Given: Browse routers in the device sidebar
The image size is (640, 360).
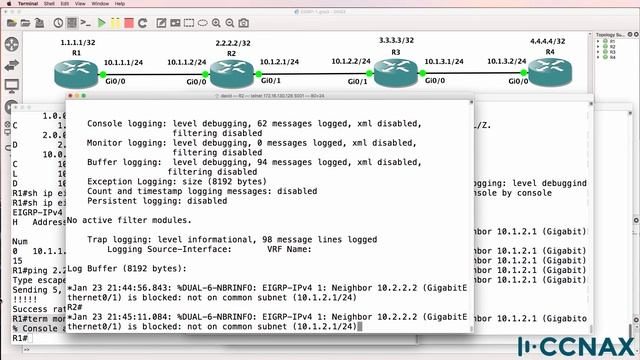Looking at the screenshot, I should pos(11,44).
